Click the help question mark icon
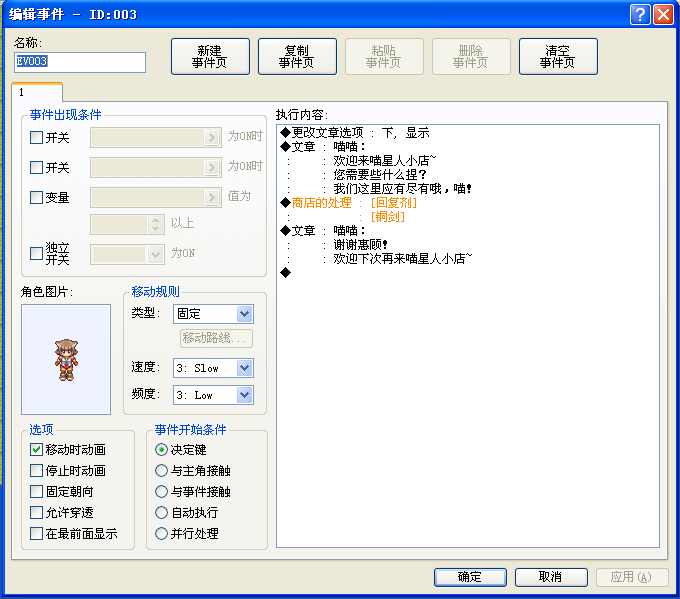Screen dimensions: 680x599 [x=640, y=15]
